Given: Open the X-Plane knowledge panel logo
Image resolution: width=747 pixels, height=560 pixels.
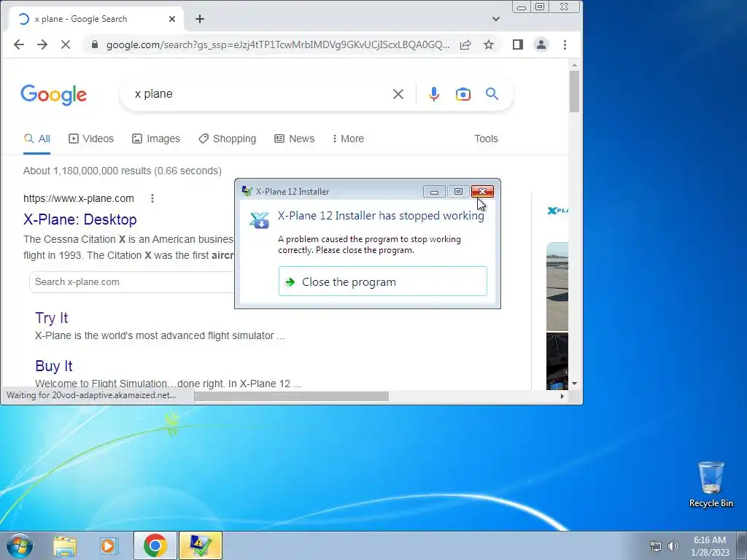Looking at the screenshot, I should [557, 211].
